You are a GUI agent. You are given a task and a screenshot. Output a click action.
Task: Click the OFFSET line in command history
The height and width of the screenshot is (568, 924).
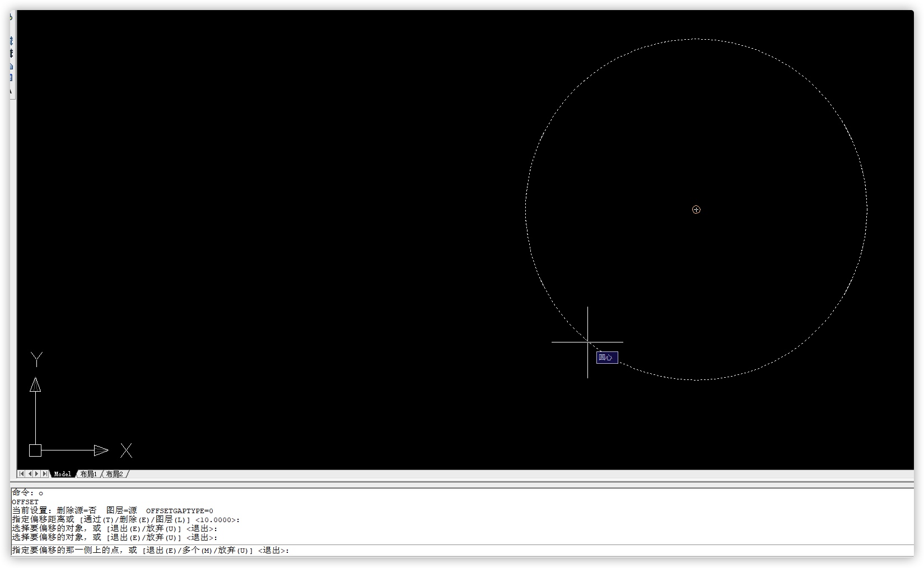click(x=25, y=502)
